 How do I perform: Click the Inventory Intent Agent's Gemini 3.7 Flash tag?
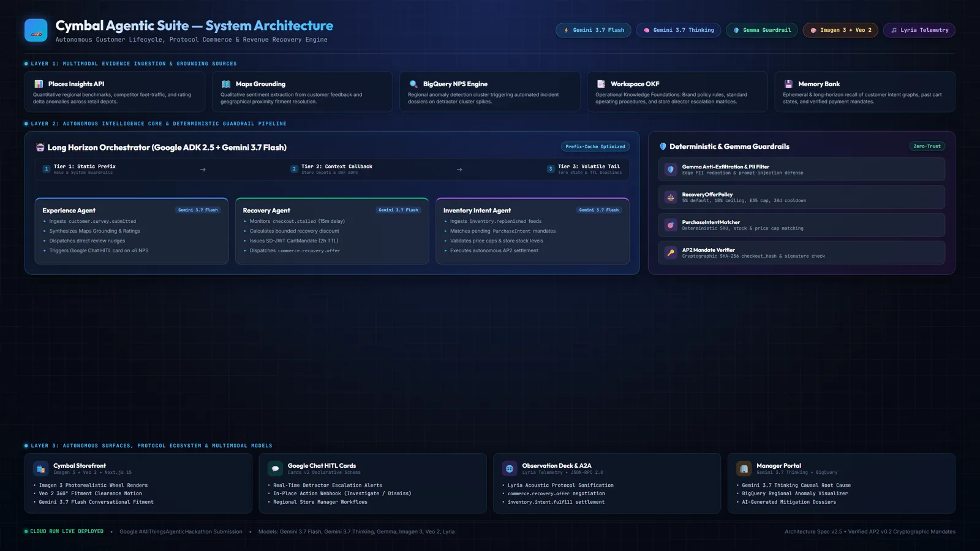coord(599,210)
